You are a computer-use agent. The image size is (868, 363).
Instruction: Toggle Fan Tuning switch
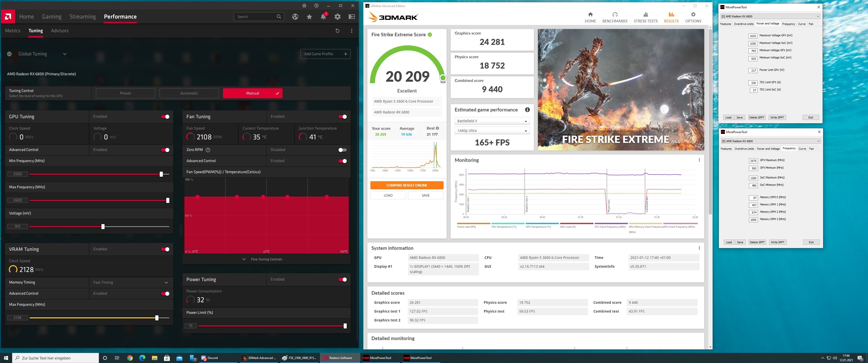pos(342,117)
